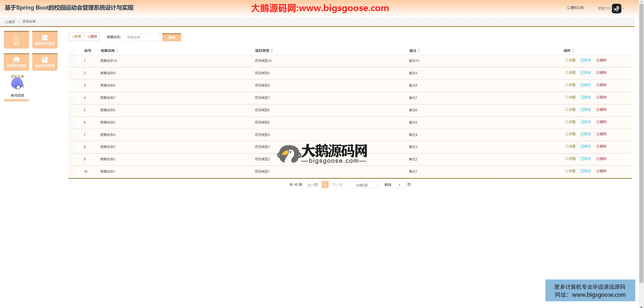
Task: Select 获奖名单 submenu item in sidebar
Action: pos(17,77)
